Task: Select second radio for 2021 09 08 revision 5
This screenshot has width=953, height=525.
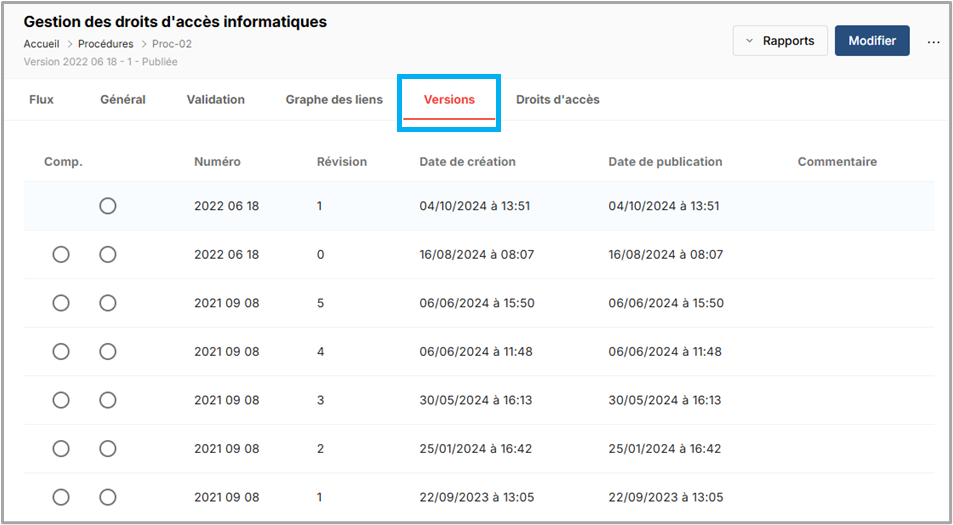Action: point(108,303)
